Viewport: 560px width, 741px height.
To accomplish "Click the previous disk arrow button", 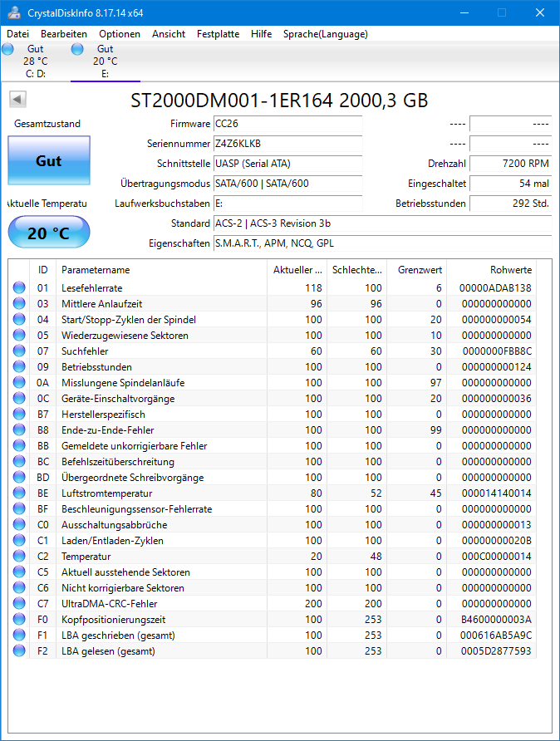I will (17, 99).
